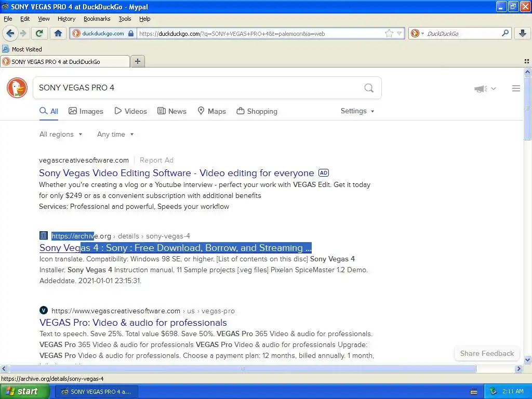
Task: Open the Most Visited bookmarks folder
Action: [x=22, y=49]
